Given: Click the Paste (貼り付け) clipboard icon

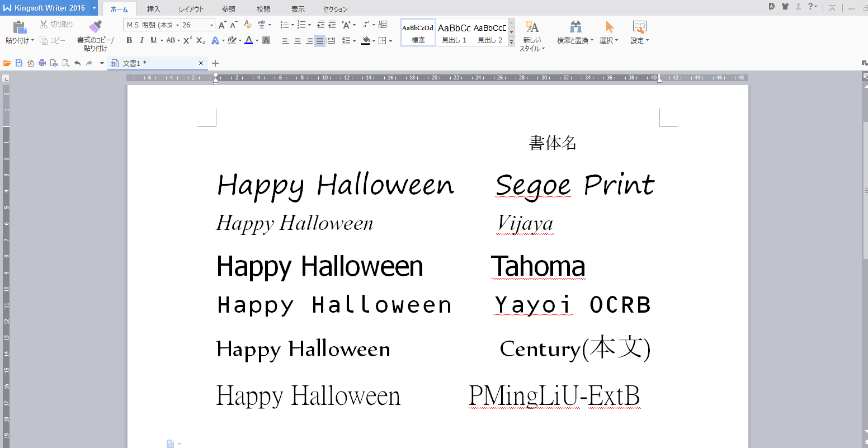Looking at the screenshot, I should click(x=20, y=27).
